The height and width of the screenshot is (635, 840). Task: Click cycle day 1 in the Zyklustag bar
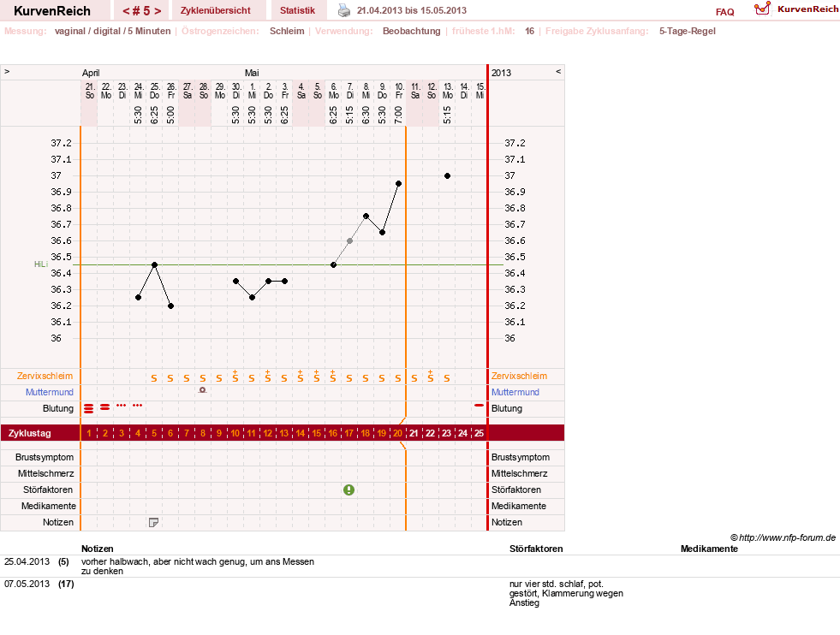[x=89, y=433]
